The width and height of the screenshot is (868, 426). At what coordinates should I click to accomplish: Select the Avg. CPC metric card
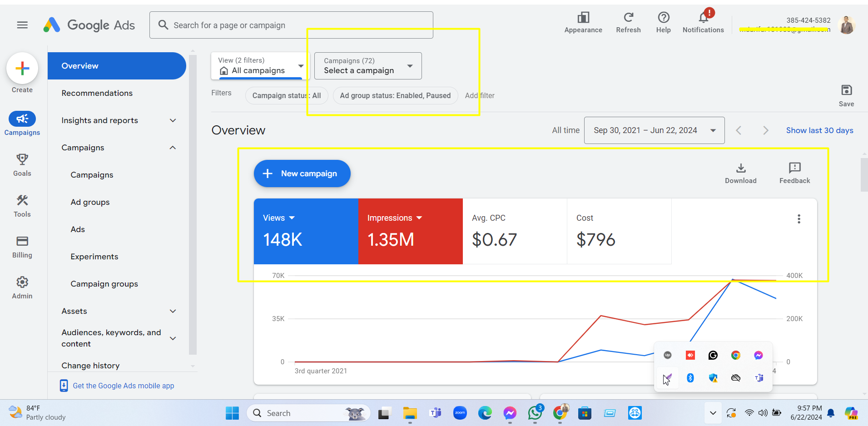tap(515, 231)
